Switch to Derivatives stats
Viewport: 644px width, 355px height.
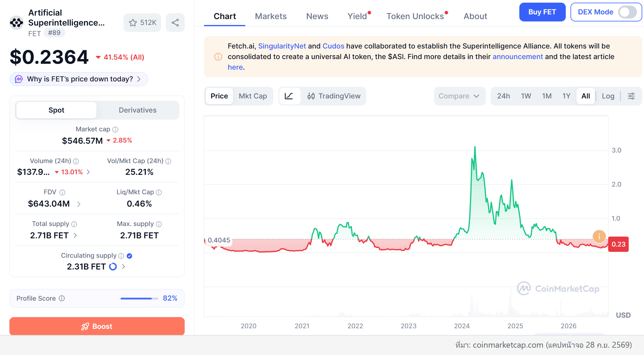coord(138,110)
